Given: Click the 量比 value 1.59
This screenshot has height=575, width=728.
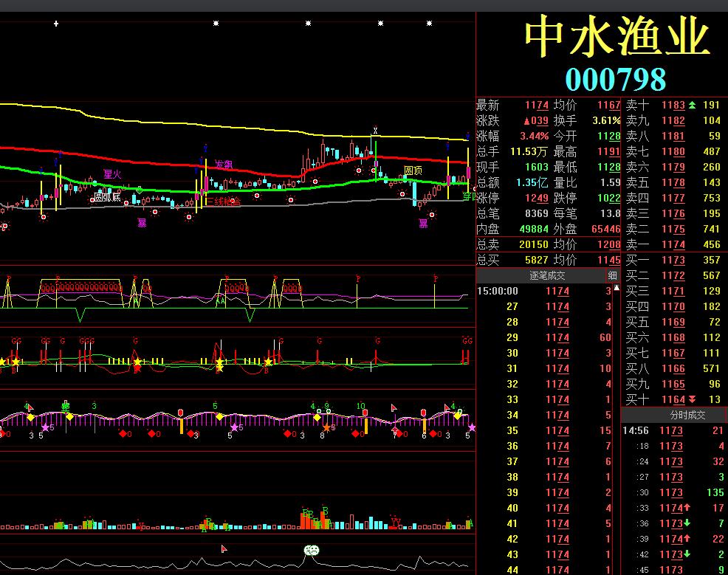Looking at the screenshot, I should click(x=610, y=182).
